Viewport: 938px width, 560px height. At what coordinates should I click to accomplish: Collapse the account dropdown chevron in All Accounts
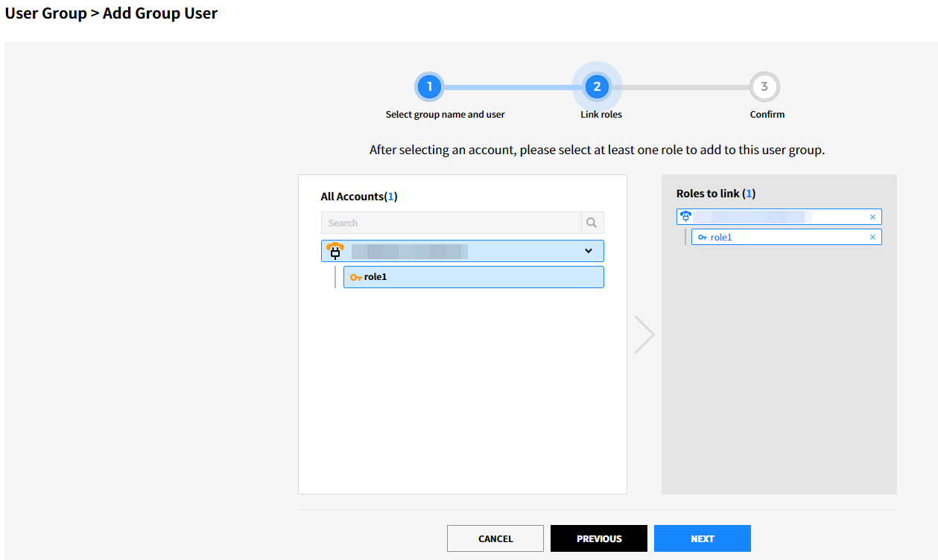point(589,251)
